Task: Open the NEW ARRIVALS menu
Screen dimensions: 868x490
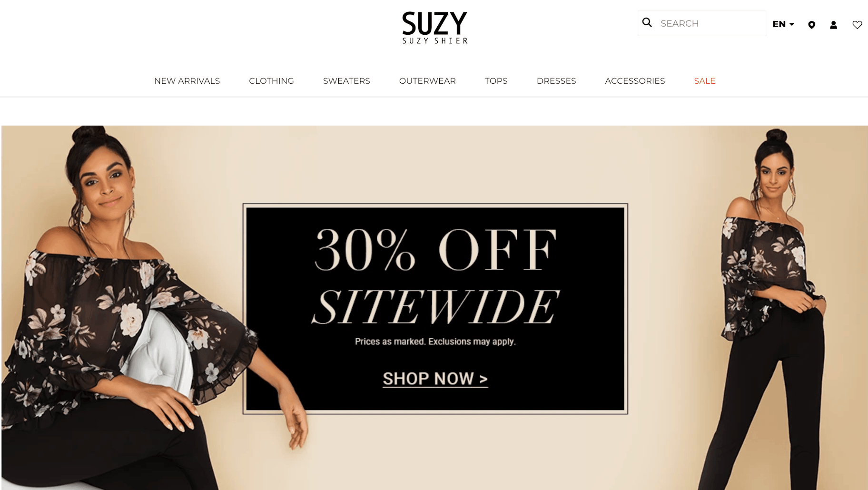Action: 187,81
